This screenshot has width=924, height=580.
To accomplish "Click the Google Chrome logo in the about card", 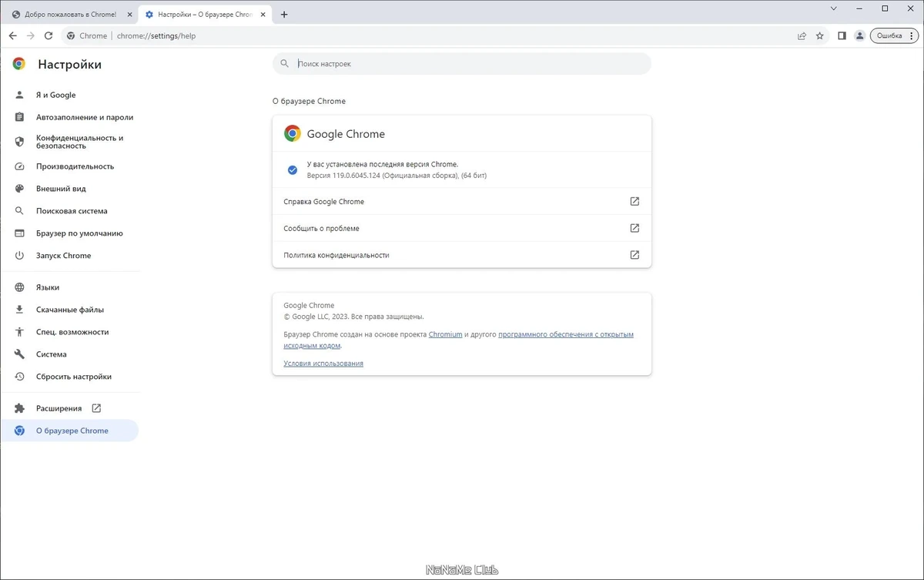I will tap(293, 133).
